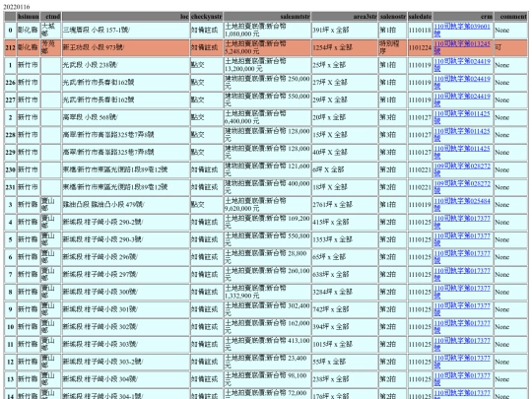The image size is (532, 399).
Task: Click the salenostr column header
Action: (x=392, y=17)
